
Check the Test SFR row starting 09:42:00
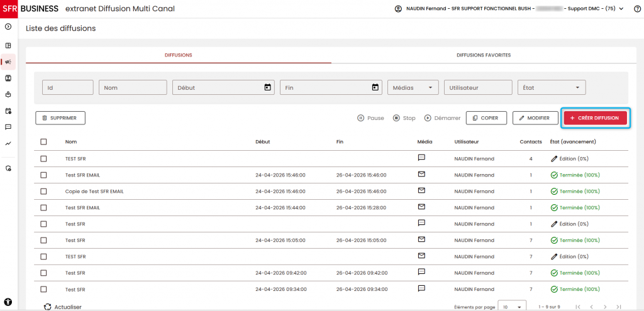(43, 273)
